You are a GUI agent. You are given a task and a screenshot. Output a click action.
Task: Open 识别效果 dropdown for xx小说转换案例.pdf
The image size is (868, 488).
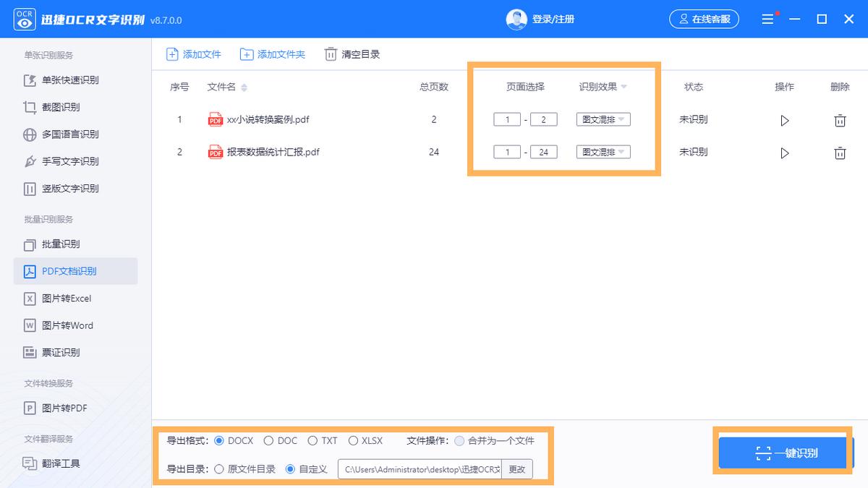coord(603,119)
